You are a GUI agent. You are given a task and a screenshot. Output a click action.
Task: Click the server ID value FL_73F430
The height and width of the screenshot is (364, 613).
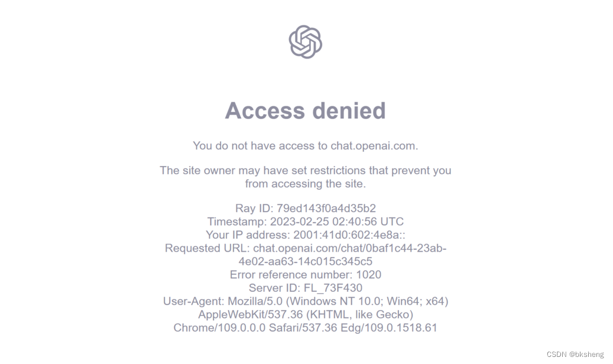coord(333,288)
